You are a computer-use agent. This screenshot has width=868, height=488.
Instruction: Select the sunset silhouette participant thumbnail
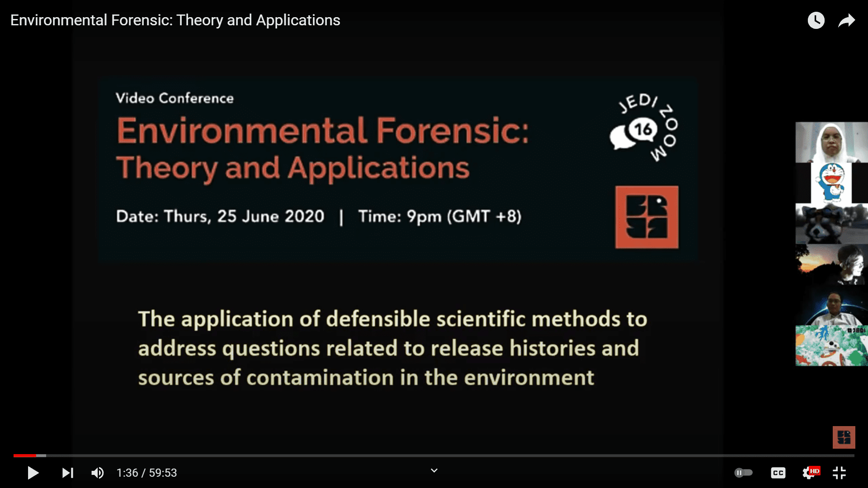pos(831,264)
